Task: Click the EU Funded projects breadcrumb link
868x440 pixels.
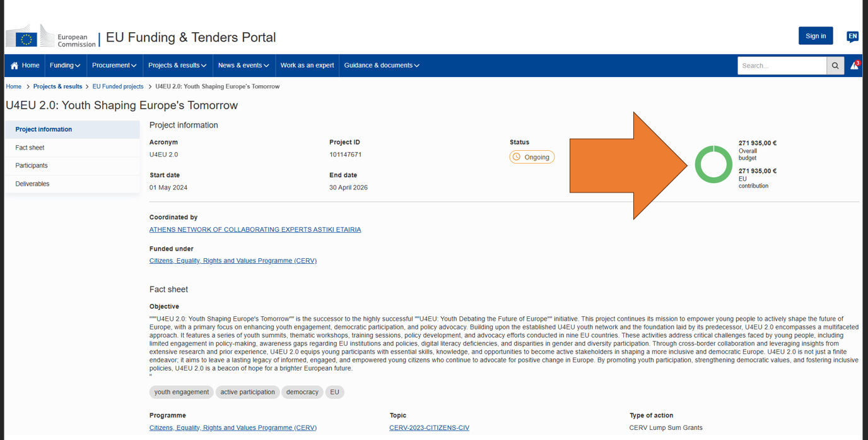Action: click(118, 86)
